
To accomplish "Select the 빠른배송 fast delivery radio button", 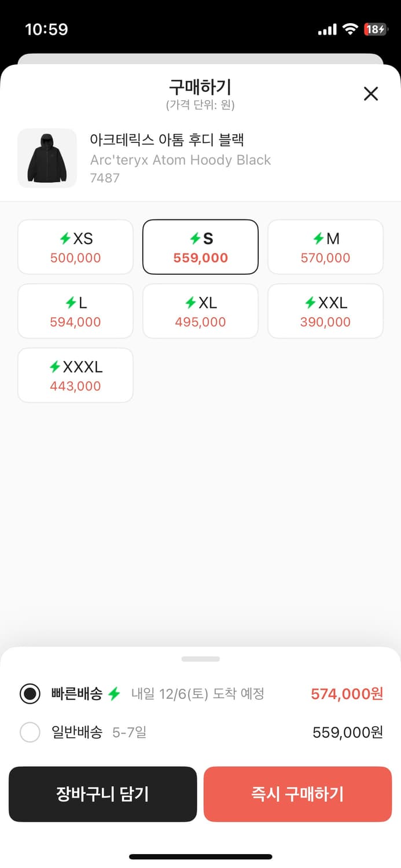I will click(30, 693).
